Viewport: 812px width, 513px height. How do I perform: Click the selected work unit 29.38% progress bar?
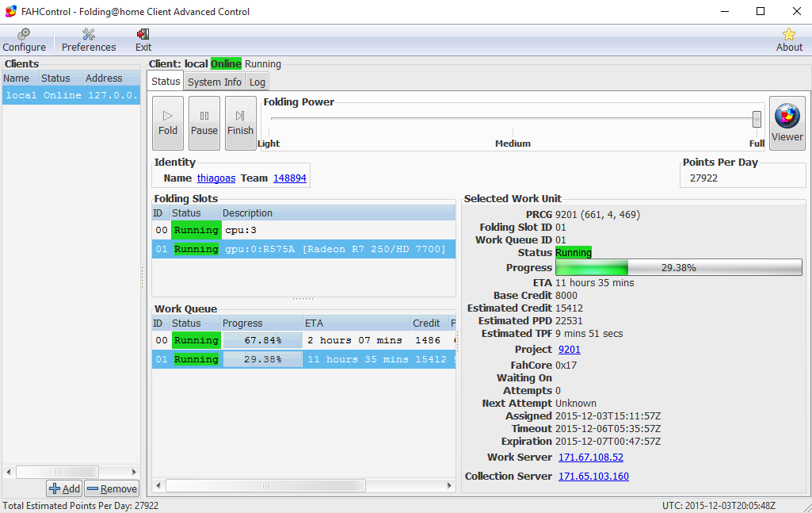[678, 268]
